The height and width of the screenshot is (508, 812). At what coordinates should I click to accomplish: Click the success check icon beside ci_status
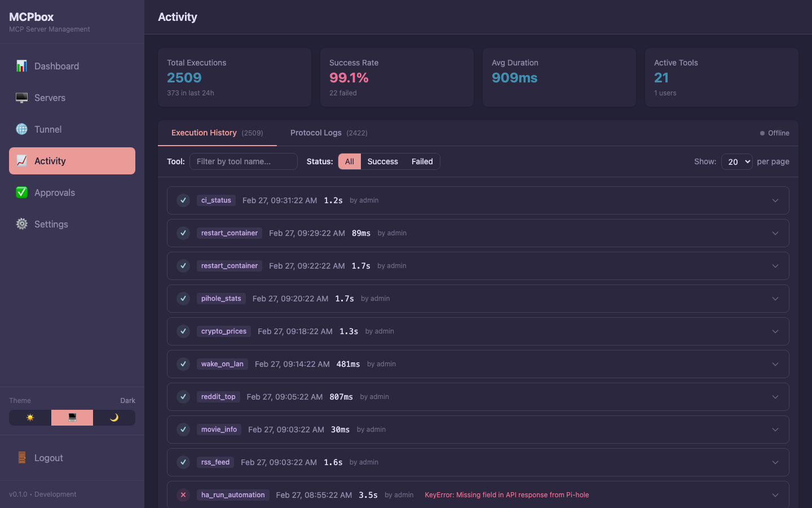pos(183,200)
